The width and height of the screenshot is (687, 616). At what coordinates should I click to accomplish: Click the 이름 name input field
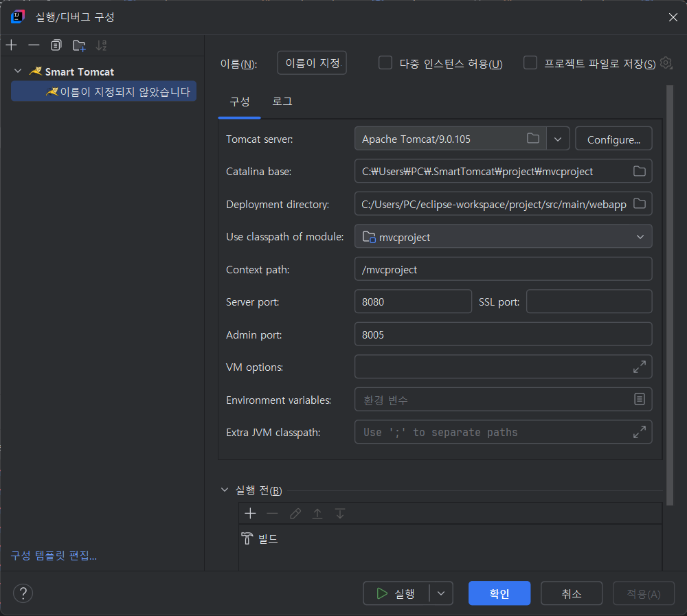coord(312,62)
